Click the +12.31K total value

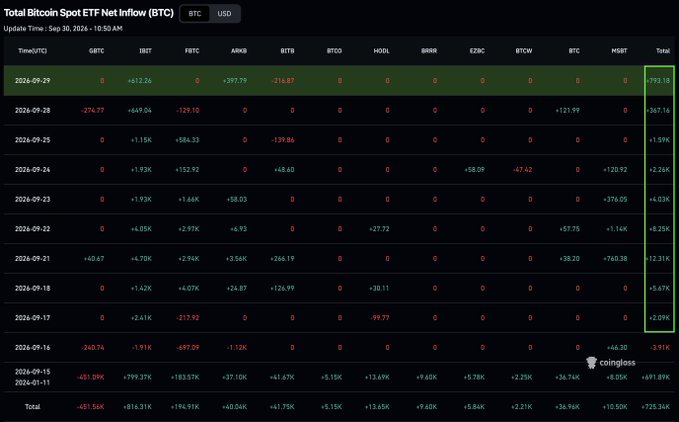(658, 258)
